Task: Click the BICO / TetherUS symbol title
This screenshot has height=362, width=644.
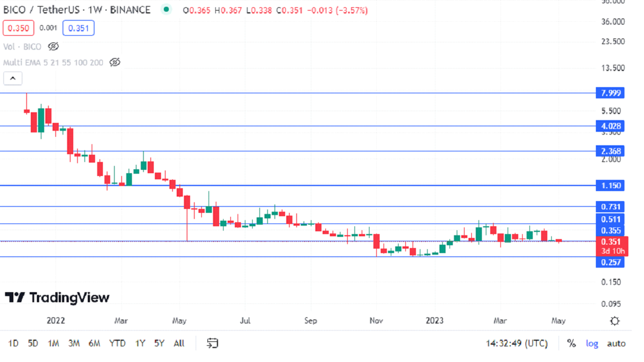Action: [77, 10]
